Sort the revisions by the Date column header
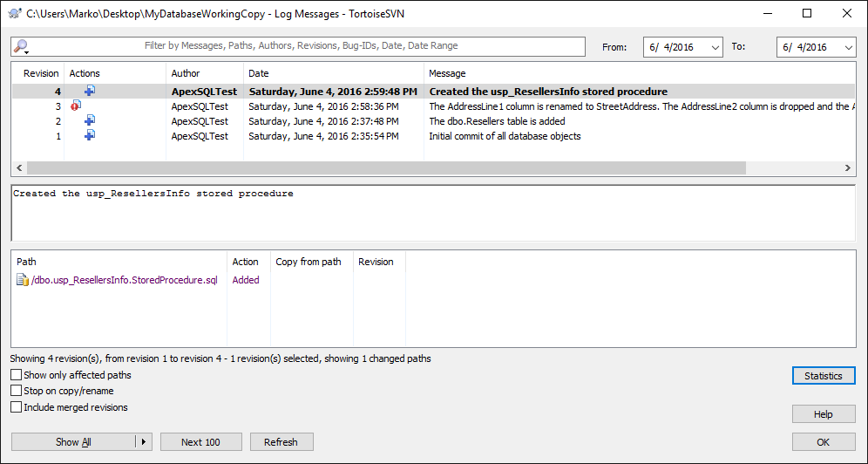The width and height of the screenshot is (868, 464). click(259, 73)
